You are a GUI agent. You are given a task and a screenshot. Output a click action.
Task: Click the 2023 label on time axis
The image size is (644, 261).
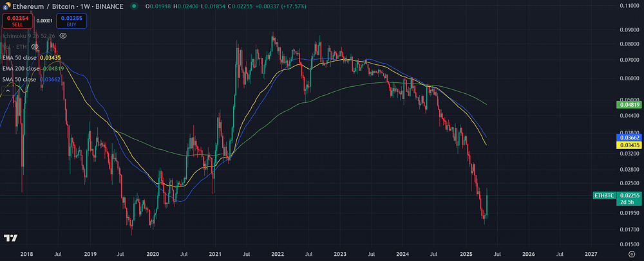(x=341, y=254)
